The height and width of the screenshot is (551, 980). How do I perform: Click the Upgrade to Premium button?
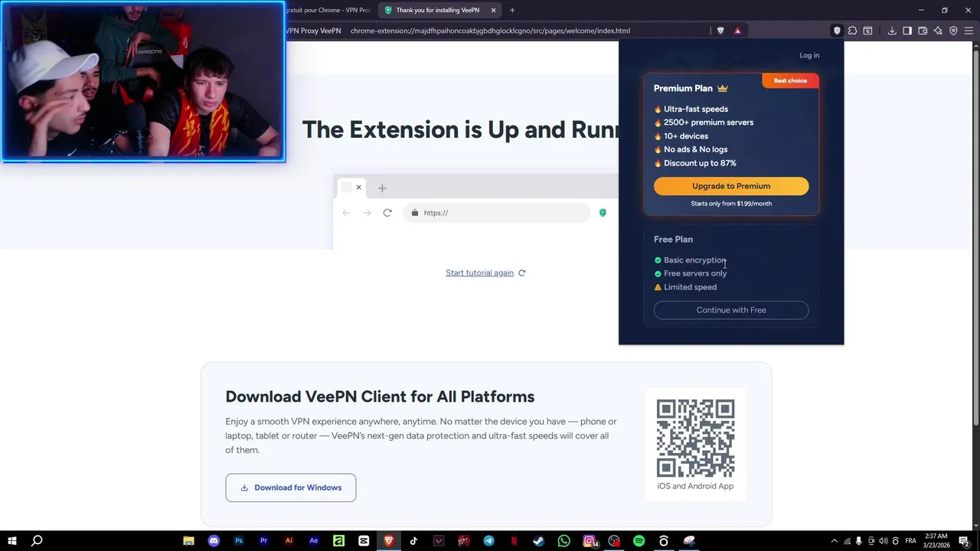click(731, 186)
